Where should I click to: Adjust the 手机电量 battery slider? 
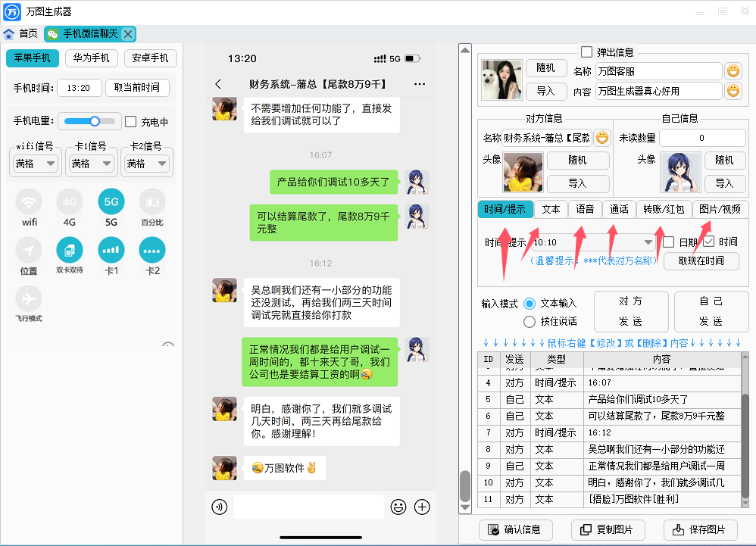89,121
